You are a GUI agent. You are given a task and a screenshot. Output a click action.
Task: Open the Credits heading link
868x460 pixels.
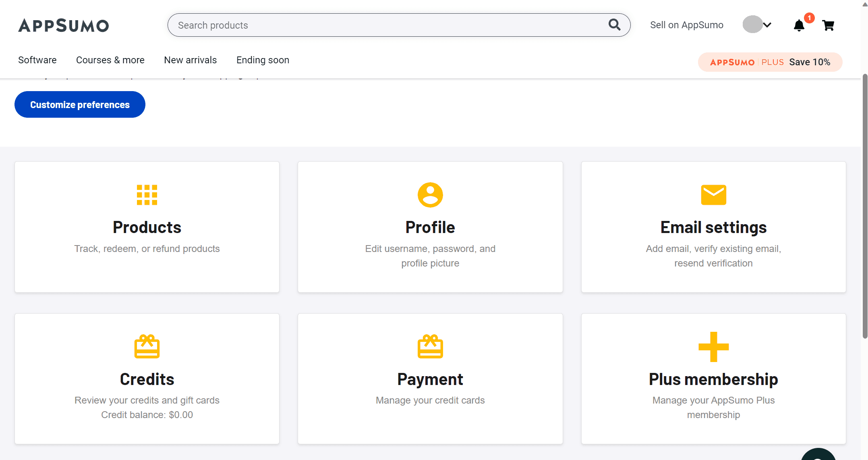coord(147,379)
